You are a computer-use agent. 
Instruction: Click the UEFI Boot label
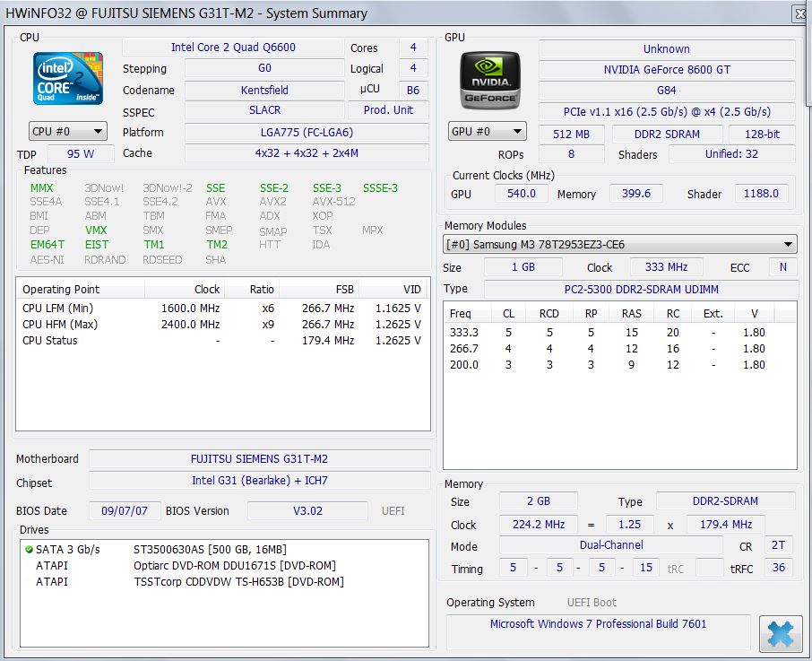pos(592,603)
